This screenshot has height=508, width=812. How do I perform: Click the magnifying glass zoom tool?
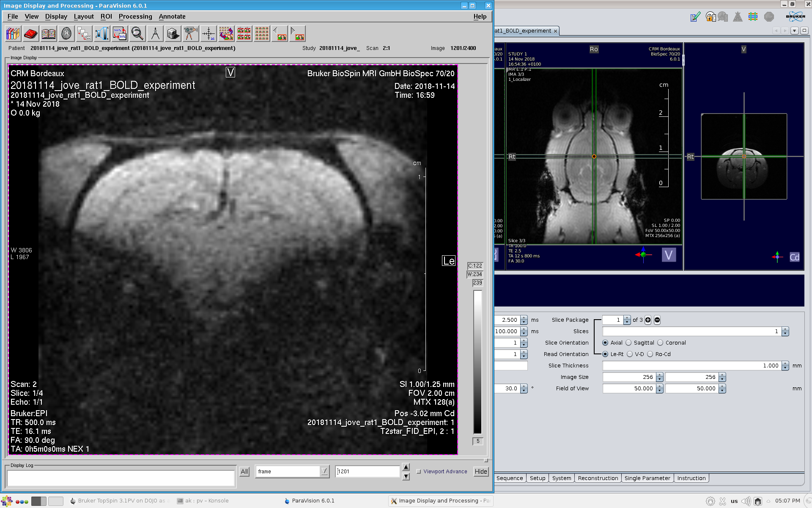pyautogui.click(x=137, y=33)
